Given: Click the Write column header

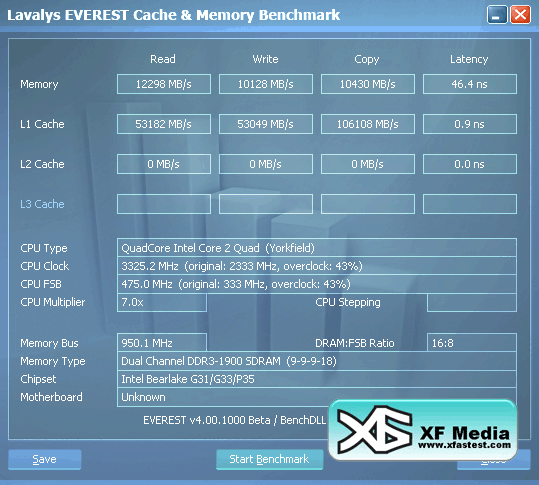Looking at the screenshot, I should click(265, 59).
